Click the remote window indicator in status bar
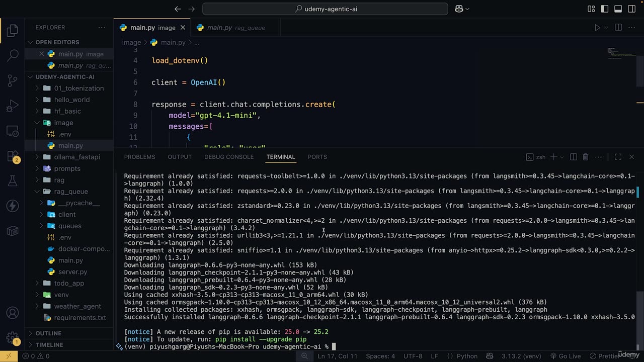The width and height of the screenshot is (644, 362). coord(8,356)
